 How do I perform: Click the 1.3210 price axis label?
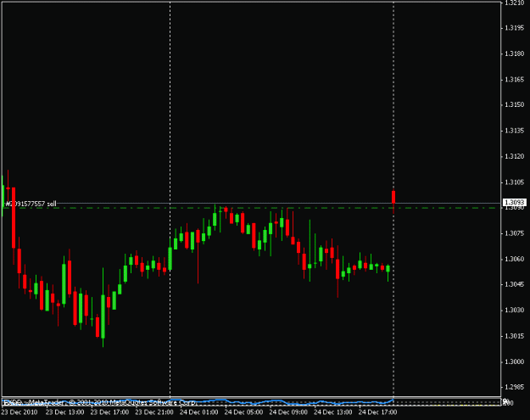515,3
